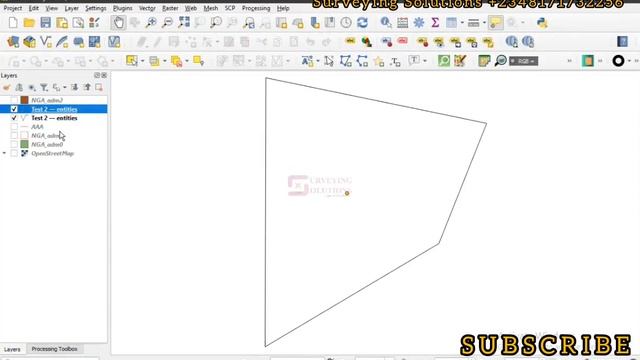Click the NGA_adm0 green color swatch
Screen dimensions: 640x360
click(24, 144)
